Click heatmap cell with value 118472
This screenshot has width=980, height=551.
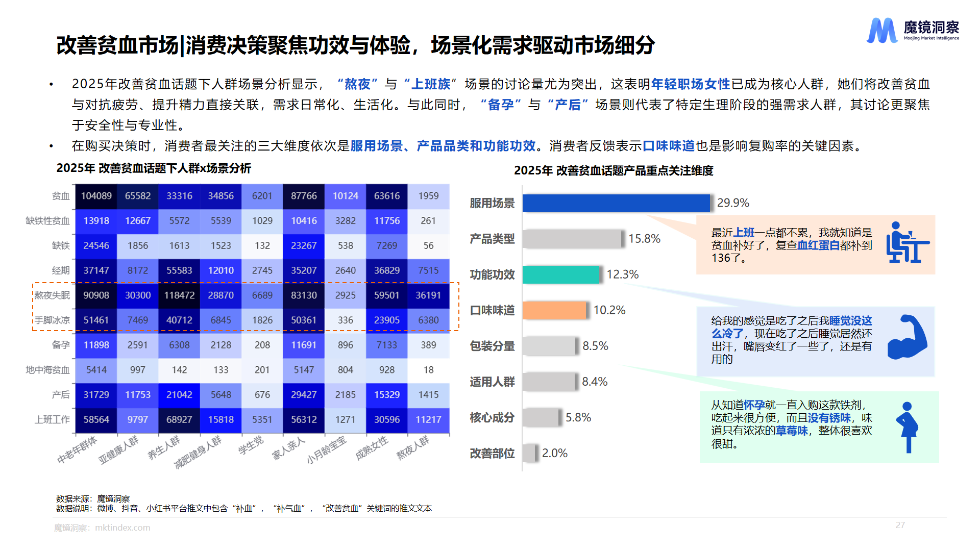179,295
